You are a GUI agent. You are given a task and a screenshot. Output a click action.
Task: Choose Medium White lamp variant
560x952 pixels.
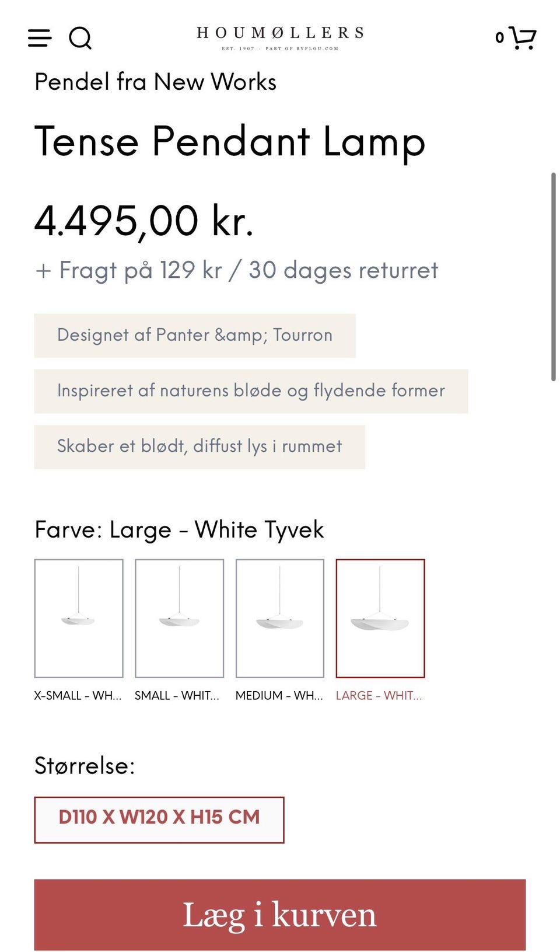tap(280, 618)
